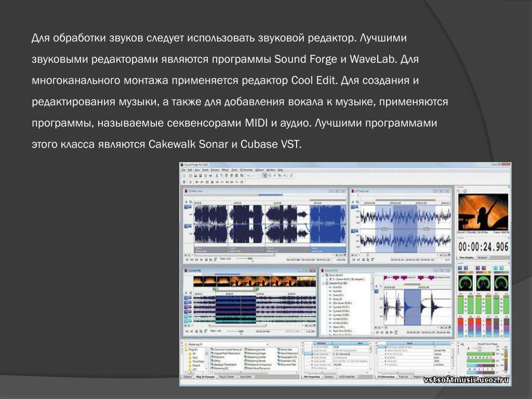Open the File menu

[183, 170]
